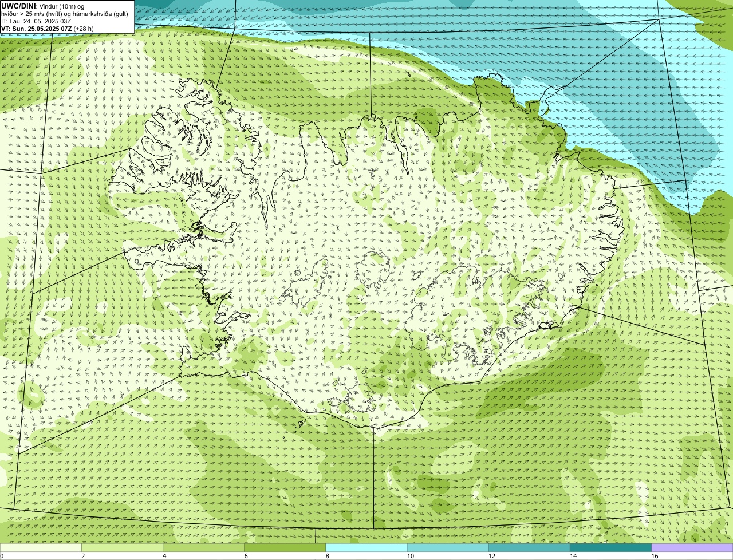Image resolution: width=733 pixels, height=560 pixels.
Task: Click the "12" label on the legend scale
Action: point(492,556)
